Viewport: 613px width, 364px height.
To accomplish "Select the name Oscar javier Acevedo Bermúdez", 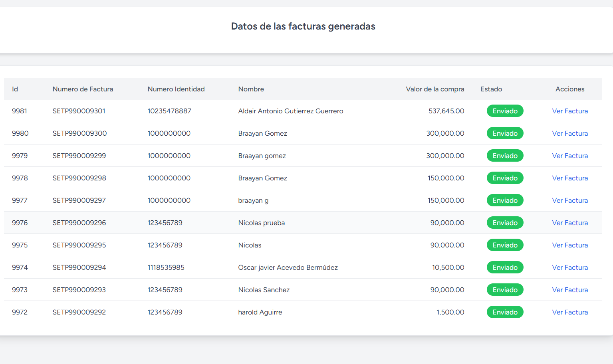I will tap(288, 267).
